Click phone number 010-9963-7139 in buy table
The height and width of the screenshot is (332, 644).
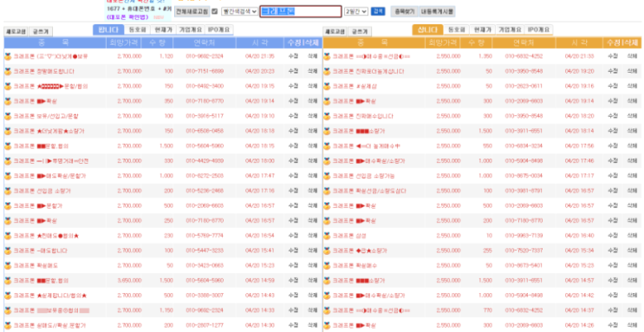point(524,236)
